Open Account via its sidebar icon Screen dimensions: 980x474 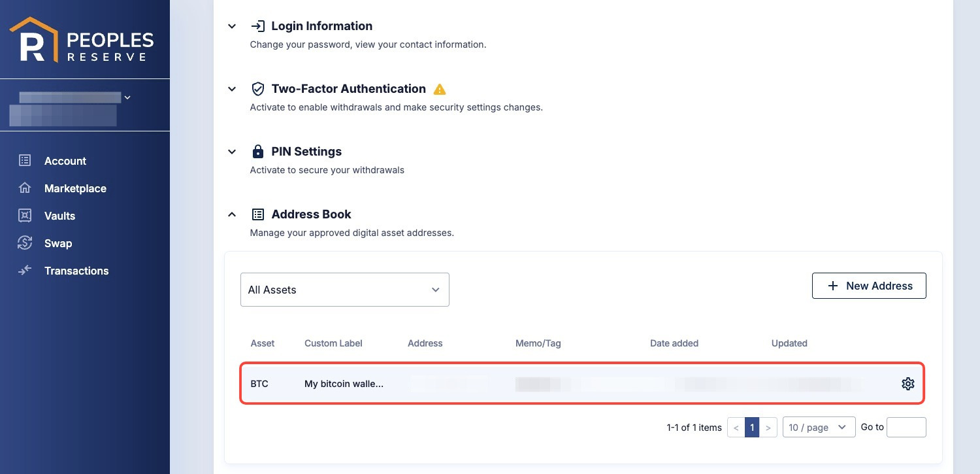[25, 160]
